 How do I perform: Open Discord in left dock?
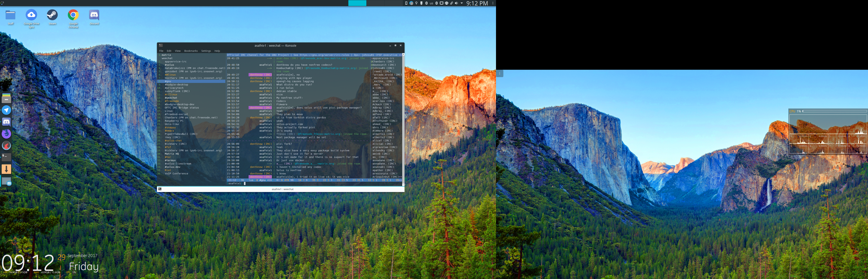(x=6, y=122)
